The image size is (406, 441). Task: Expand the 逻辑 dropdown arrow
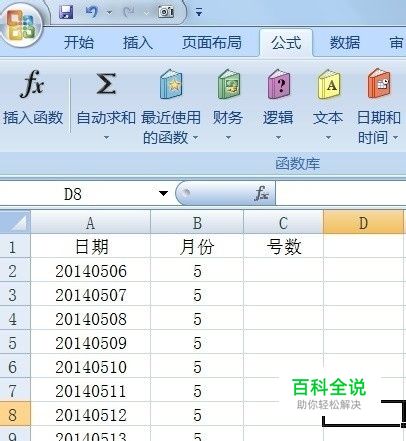point(278,137)
